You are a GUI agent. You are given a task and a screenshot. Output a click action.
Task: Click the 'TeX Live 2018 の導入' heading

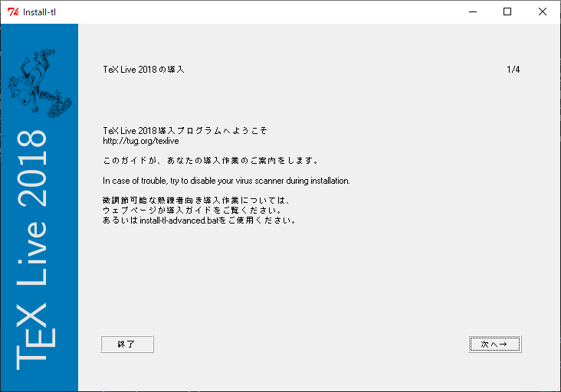point(143,70)
